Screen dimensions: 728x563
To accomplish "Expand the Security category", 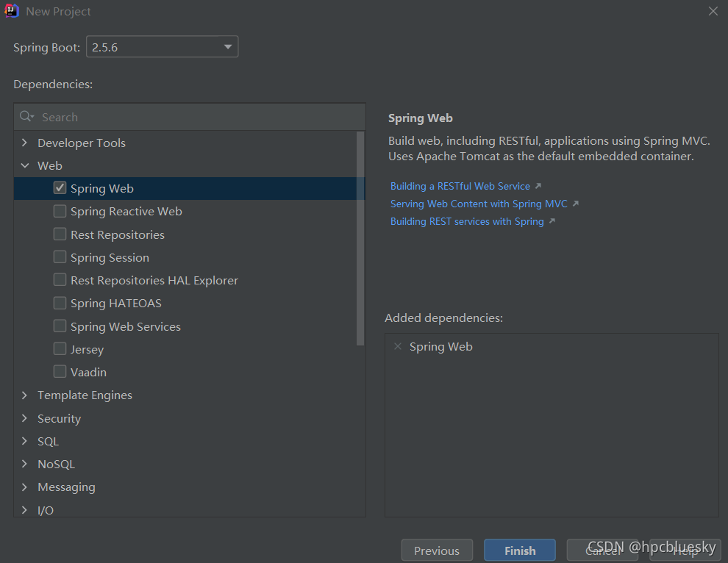I will (24, 418).
